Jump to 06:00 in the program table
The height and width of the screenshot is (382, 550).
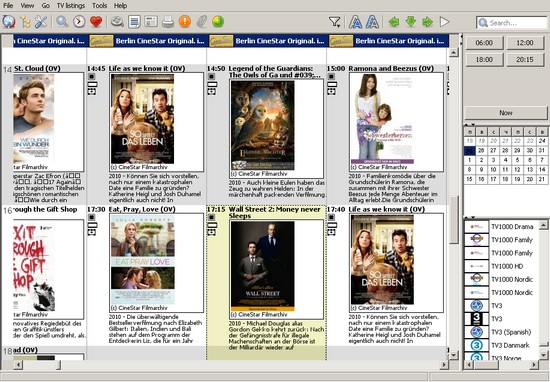pos(484,43)
